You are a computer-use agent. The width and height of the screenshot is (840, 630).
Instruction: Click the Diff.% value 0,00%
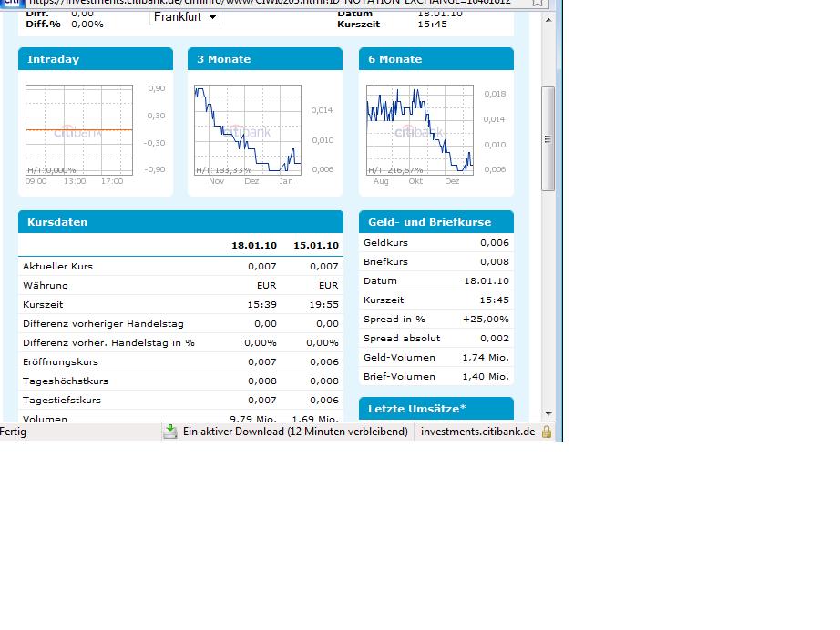click(87, 24)
